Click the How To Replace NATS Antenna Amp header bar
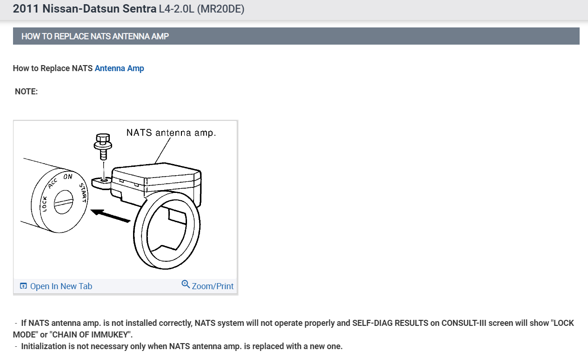 coord(296,36)
